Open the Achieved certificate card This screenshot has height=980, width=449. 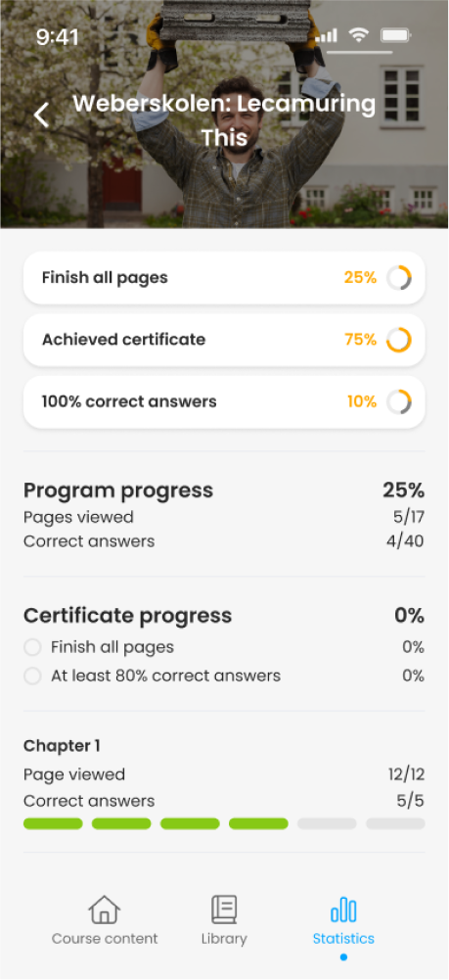pyautogui.click(x=224, y=340)
